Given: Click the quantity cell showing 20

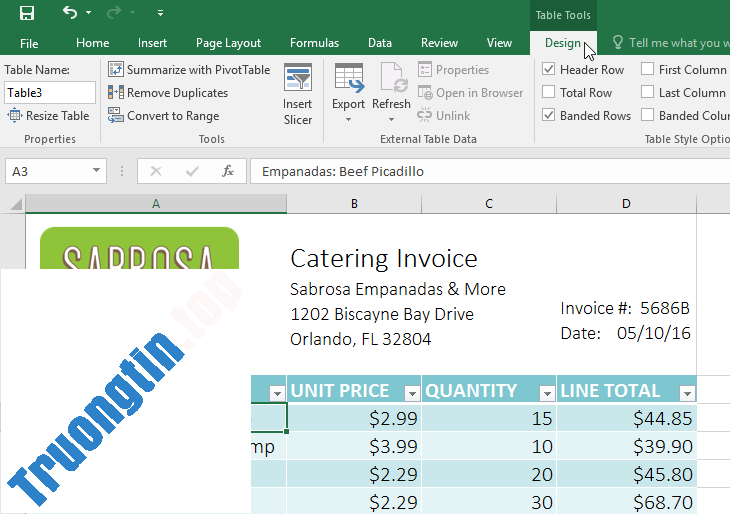Looking at the screenshot, I should 489,474.
